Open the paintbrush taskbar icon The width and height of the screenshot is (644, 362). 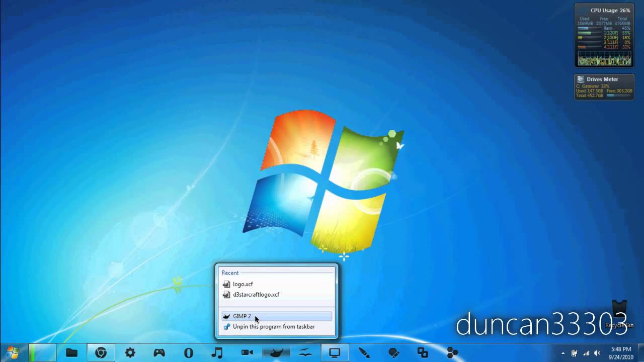click(x=364, y=352)
